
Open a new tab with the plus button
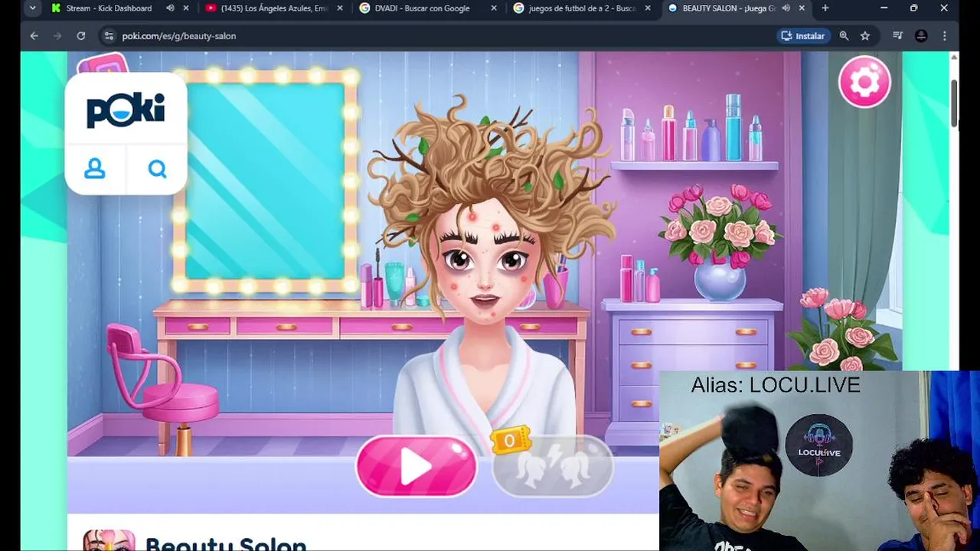(825, 8)
